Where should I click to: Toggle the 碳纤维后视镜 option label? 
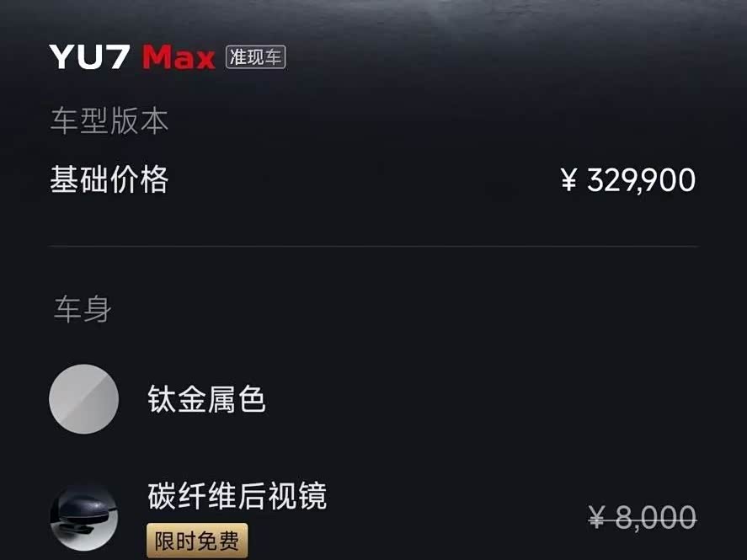tap(237, 496)
